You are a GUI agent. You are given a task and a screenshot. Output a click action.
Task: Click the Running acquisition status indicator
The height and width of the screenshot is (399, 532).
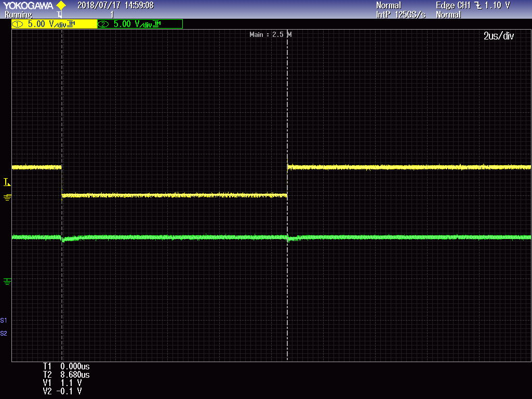point(18,15)
